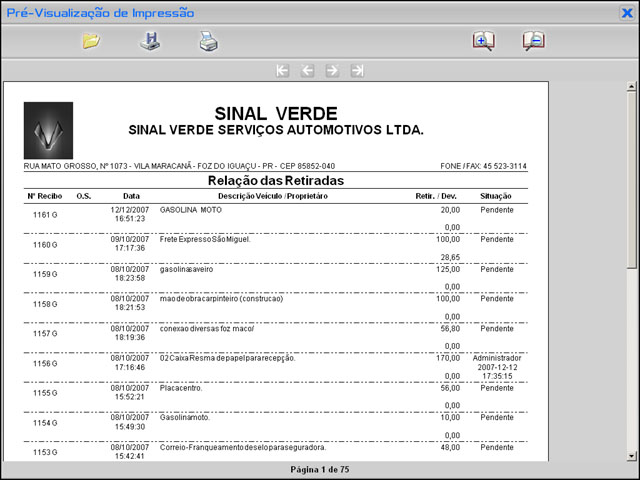The image size is (640, 480).
Task: Jump to the last page
Action: click(357, 71)
